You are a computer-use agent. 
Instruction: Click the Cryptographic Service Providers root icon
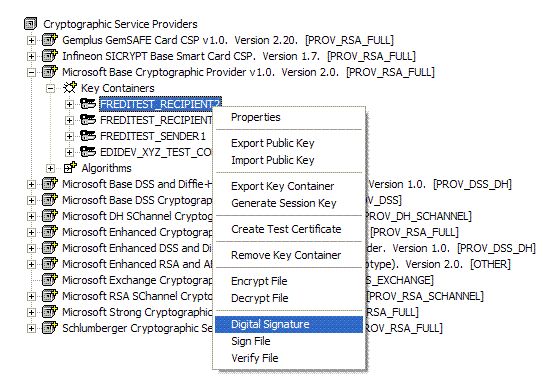pos(31,24)
